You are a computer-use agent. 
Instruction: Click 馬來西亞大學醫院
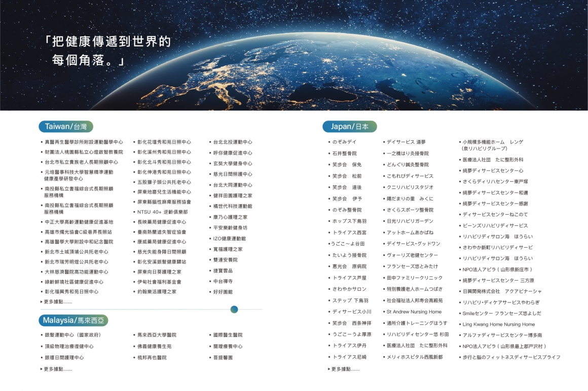156,335
